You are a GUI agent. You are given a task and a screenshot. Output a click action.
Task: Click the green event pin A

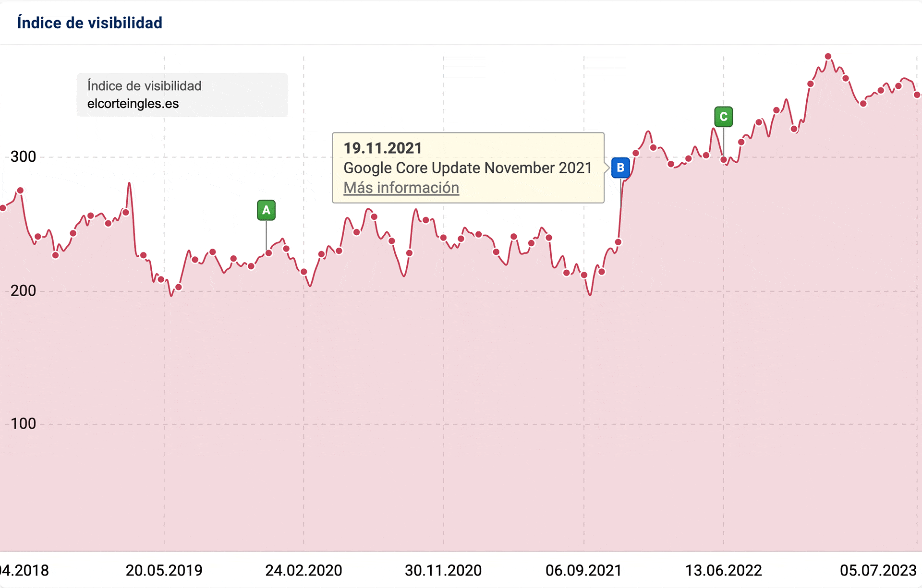click(x=266, y=210)
